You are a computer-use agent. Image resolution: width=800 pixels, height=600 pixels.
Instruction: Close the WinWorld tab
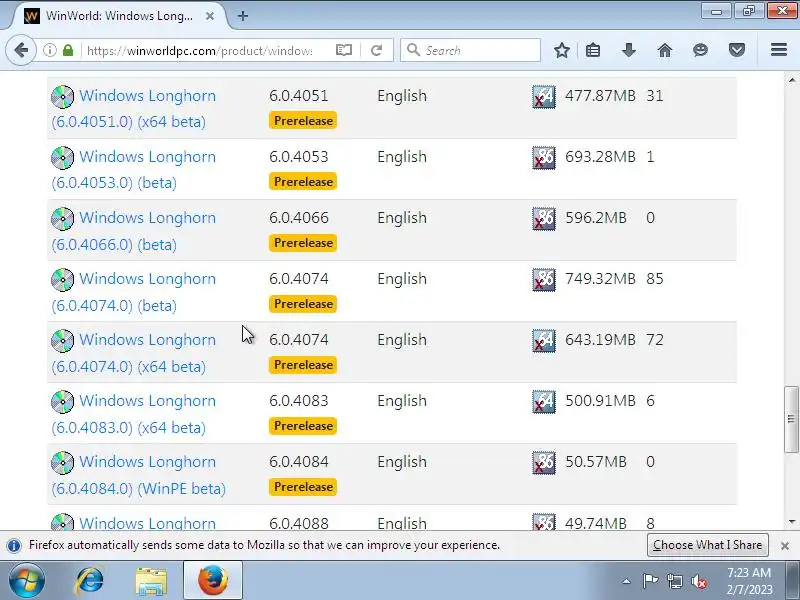210,16
